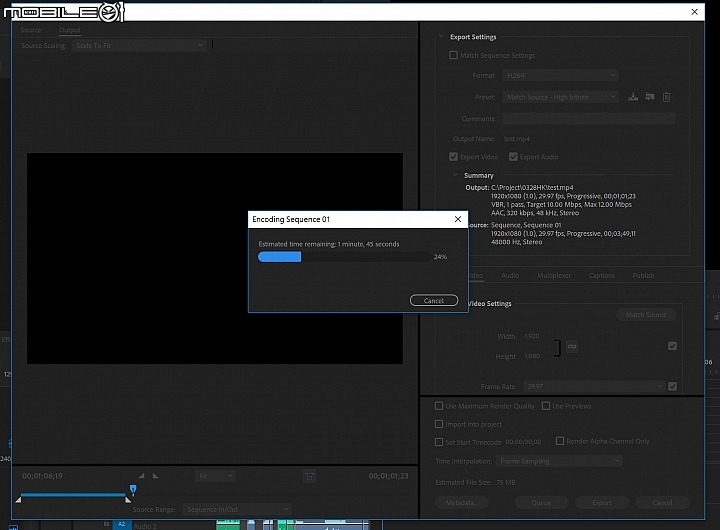This screenshot has width=720, height=530.
Task: Click the Queue button
Action: [541, 503]
